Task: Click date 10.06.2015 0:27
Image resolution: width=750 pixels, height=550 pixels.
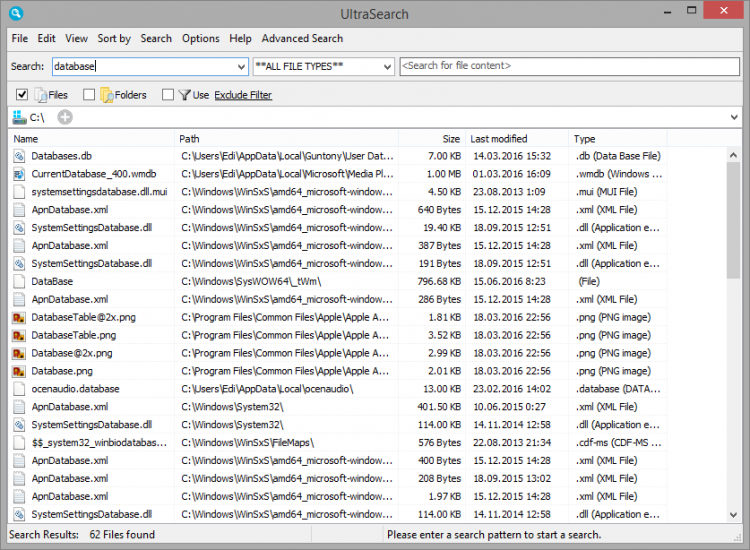Action: coord(509,407)
